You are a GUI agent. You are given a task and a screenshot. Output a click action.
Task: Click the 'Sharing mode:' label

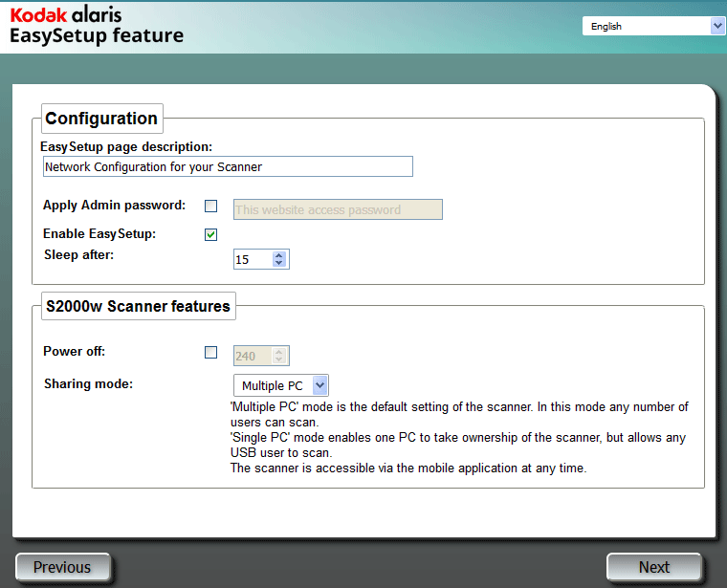pos(89,383)
